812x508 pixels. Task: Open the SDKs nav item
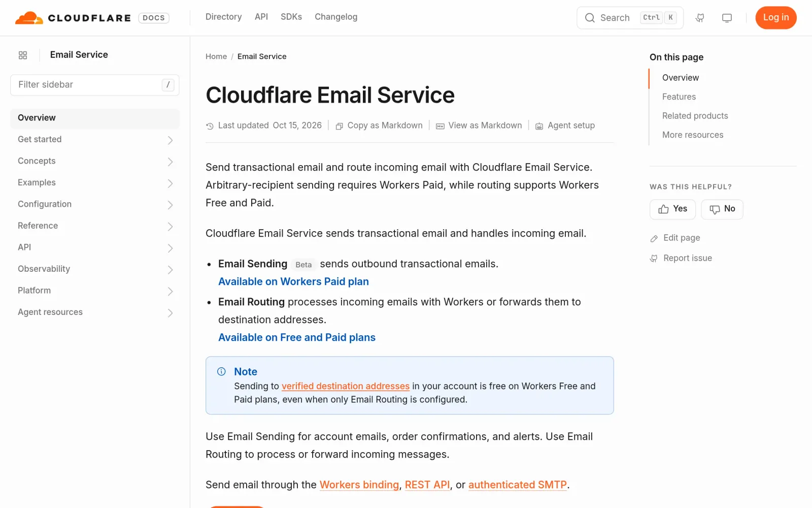pyautogui.click(x=291, y=17)
